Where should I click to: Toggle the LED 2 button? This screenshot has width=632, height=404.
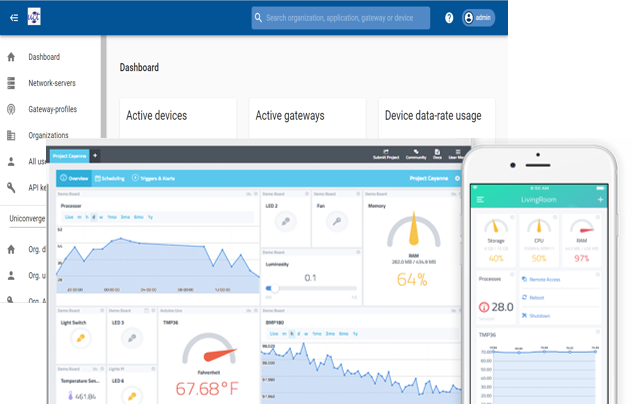coord(286,221)
